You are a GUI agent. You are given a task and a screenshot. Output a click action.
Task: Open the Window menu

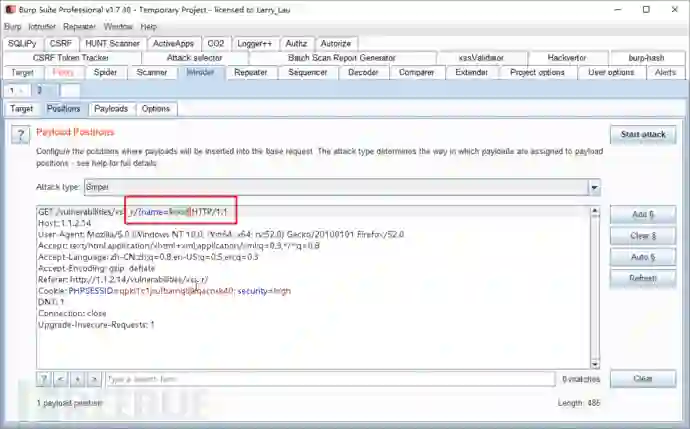[118, 27]
